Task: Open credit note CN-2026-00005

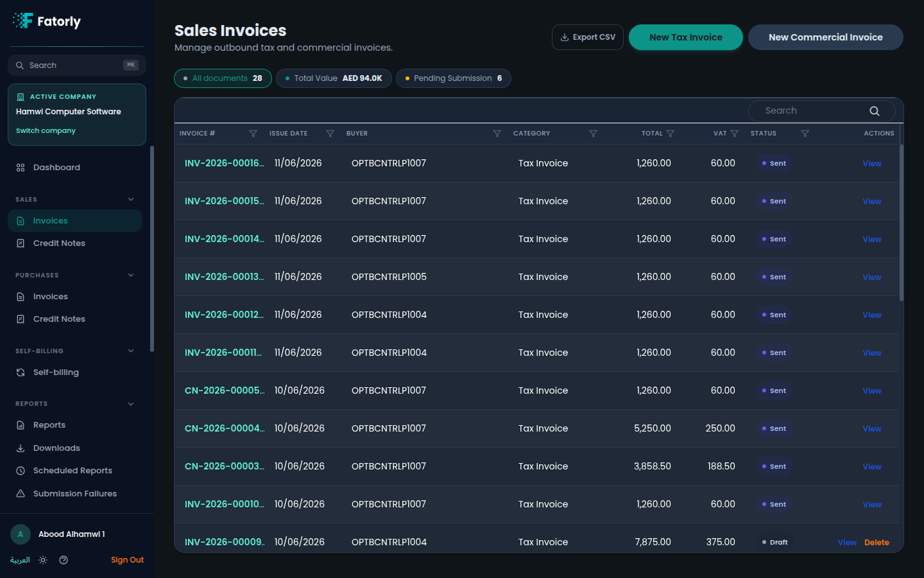Action: click(x=225, y=390)
